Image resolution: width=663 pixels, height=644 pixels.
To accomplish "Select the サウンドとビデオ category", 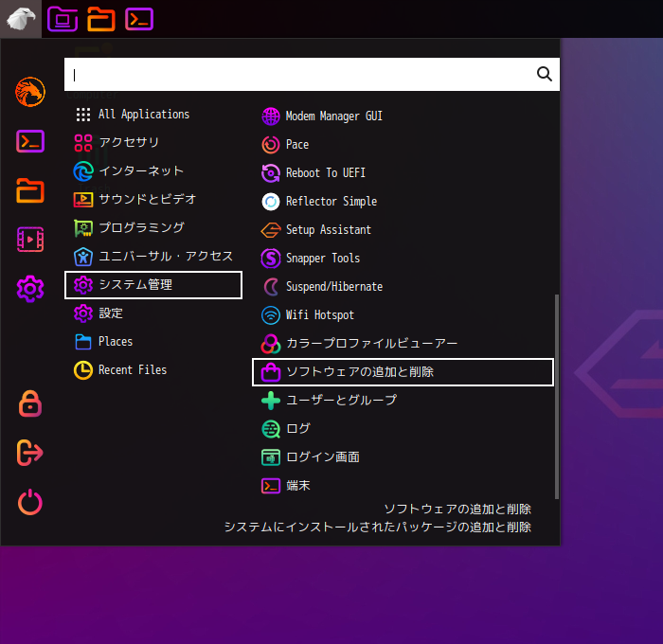I will pyautogui.click(x=153, y=199).
